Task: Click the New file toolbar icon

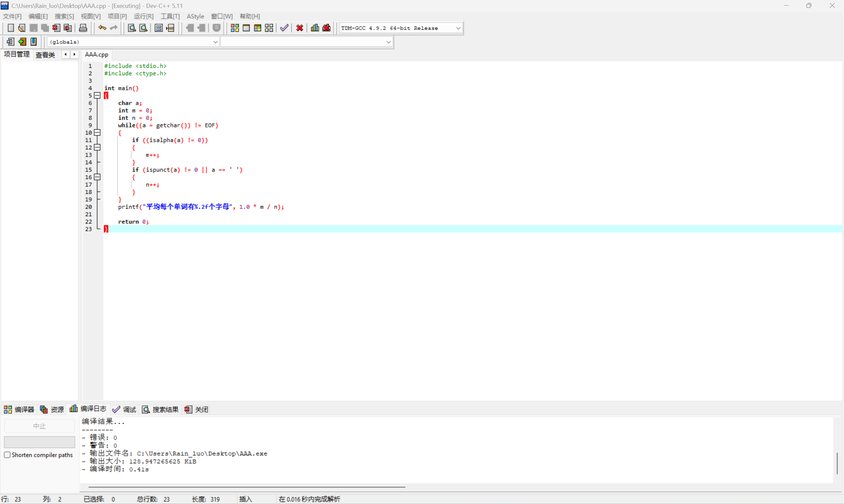Action: click(x=11, y=28)
